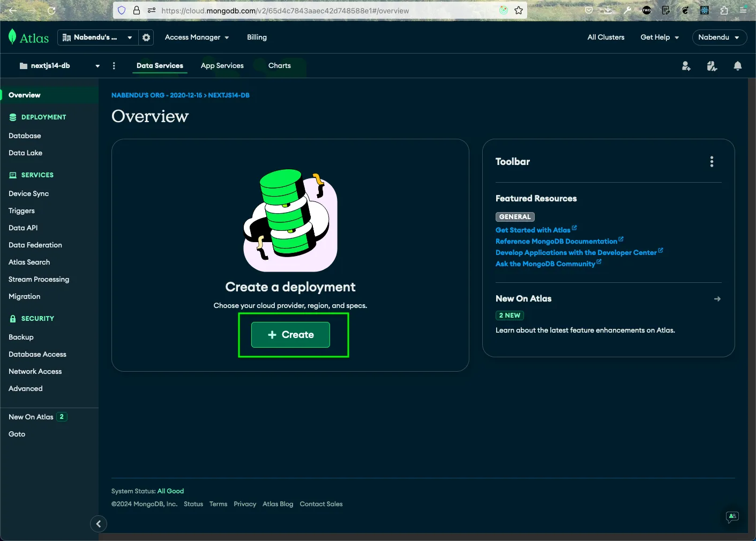Click the shield tracking protection icon
Viewport: 756px width, 541px height.
pyautogui.click(x=122, y=10)
